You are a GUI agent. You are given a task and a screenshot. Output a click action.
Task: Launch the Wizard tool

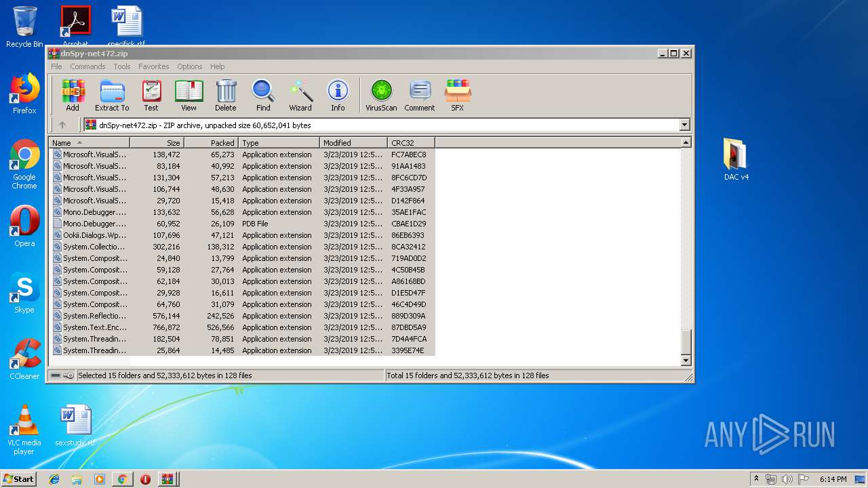coord(300,96)
